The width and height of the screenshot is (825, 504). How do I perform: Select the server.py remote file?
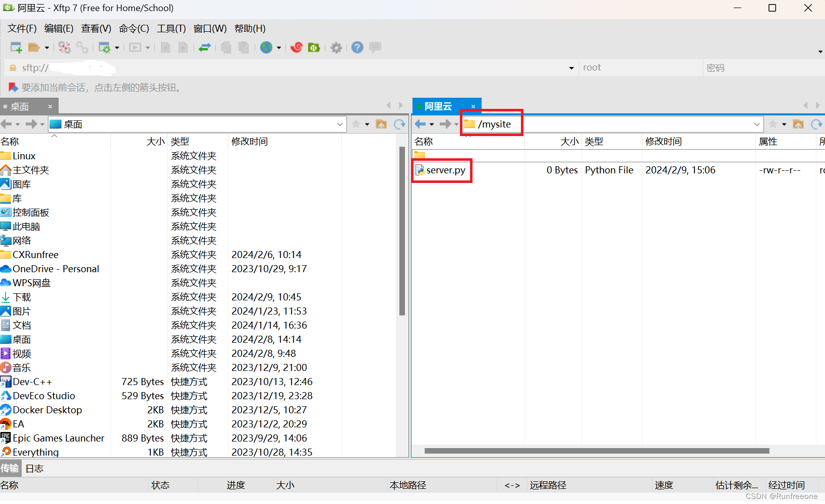pos(446,170)
